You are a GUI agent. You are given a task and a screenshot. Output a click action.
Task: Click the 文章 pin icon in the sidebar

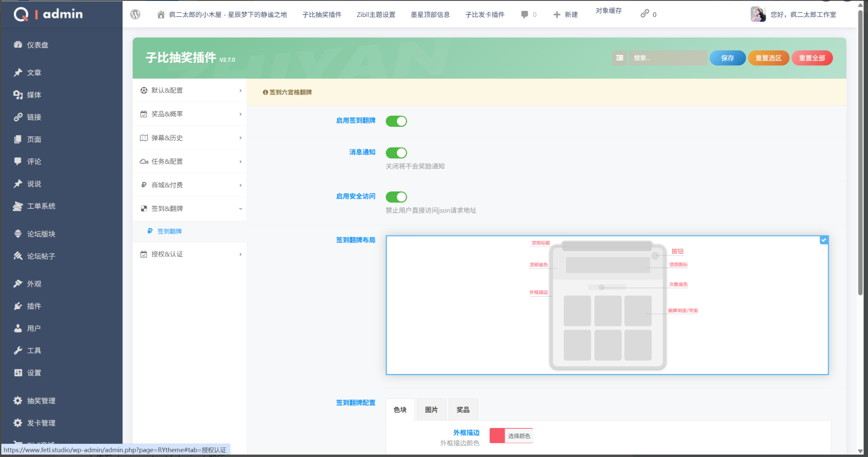[x=18, y=73]
